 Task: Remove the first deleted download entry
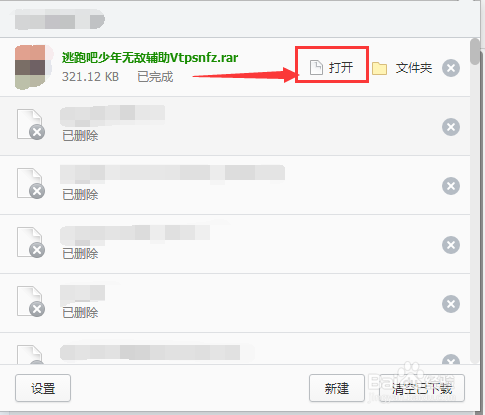[x=451, y=127]
